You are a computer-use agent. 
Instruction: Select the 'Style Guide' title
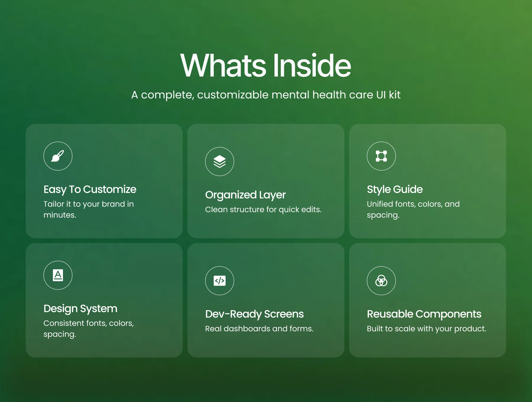(x=395, y=189)
